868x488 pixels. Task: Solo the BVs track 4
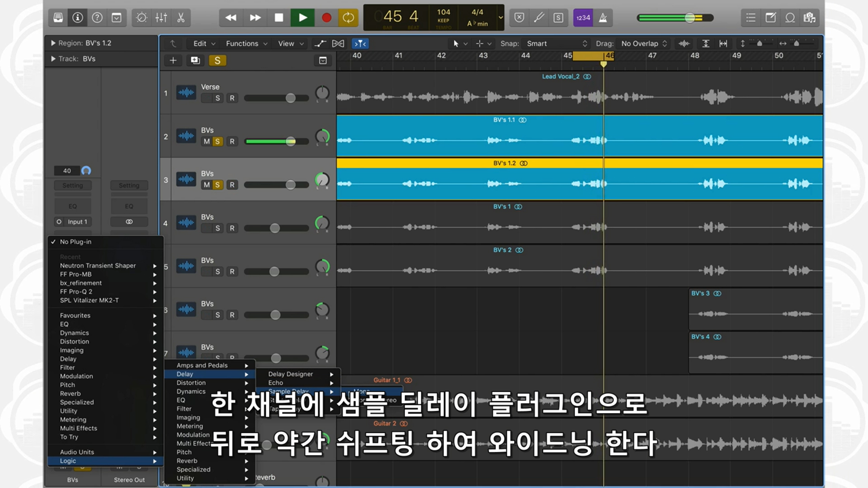click(x=217, y=228)
